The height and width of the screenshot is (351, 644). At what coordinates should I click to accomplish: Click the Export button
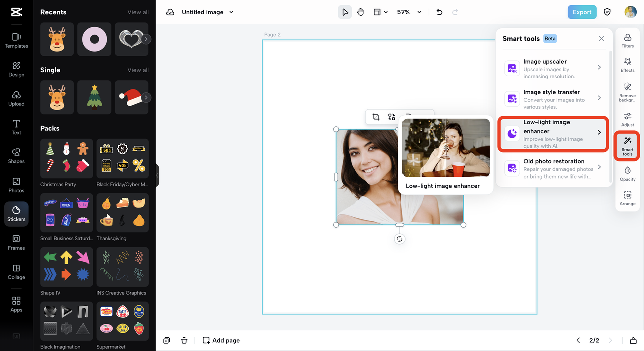click(582, 12)
